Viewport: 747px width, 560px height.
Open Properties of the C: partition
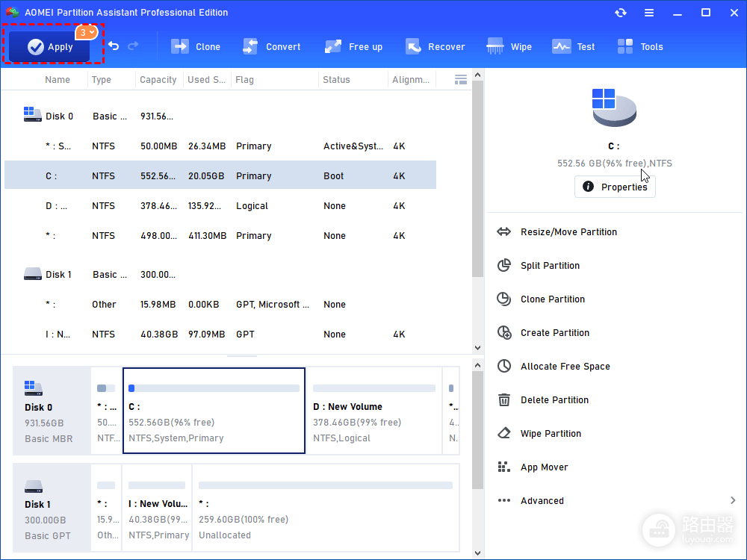(615, 187)
